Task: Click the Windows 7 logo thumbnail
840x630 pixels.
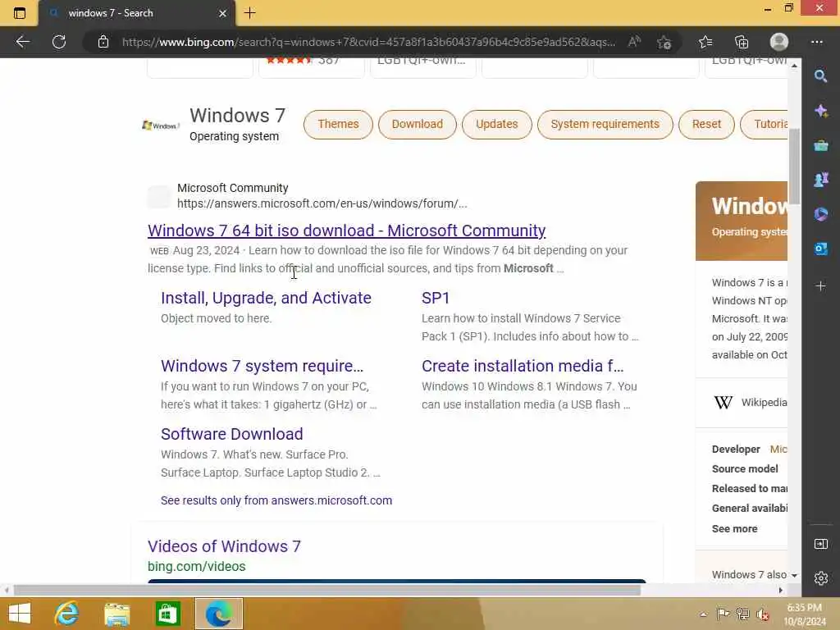Action: (x=160, y=126)
